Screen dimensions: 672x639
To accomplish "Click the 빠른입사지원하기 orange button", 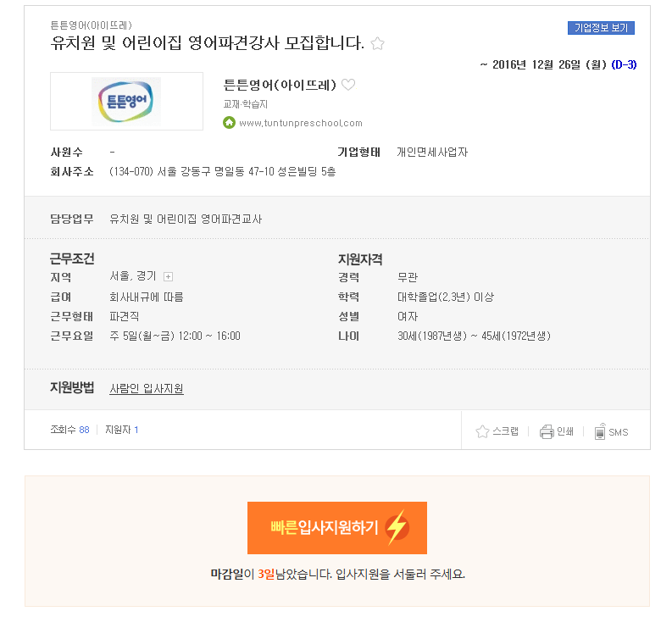I will [x=337, y=528].
